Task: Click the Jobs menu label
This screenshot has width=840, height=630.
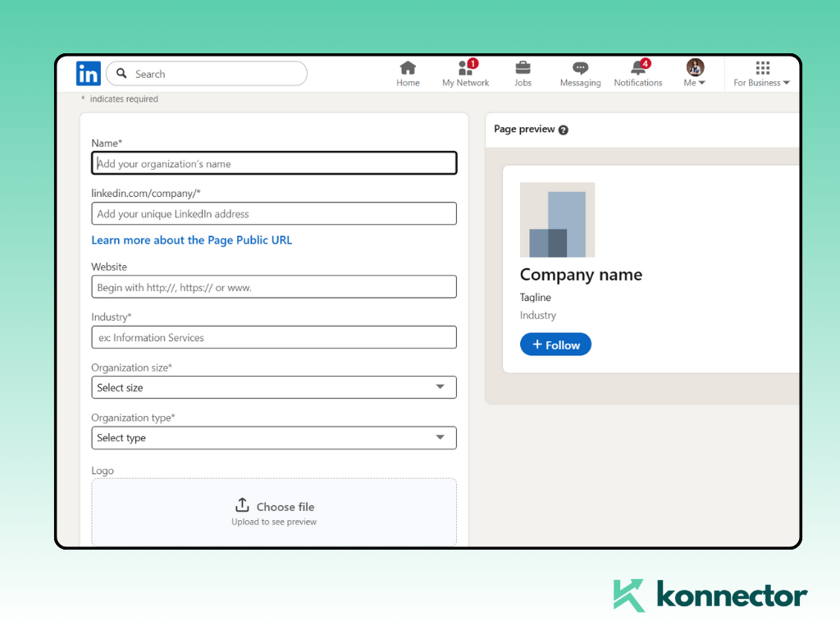Action: (523, 83)
